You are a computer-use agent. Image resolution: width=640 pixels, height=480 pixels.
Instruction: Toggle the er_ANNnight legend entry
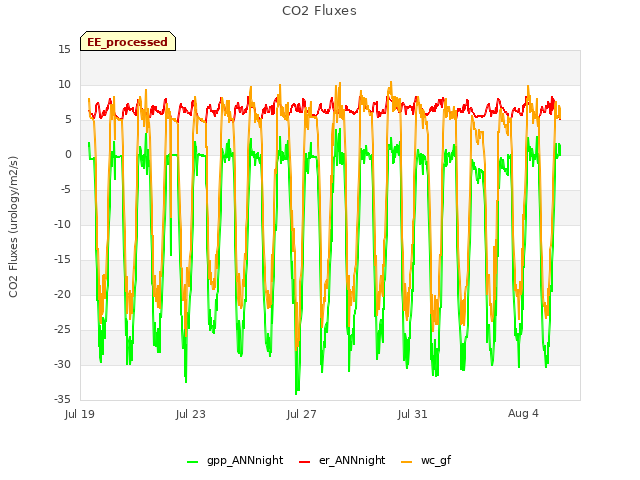pyautogui.click(x=342, y=460)
